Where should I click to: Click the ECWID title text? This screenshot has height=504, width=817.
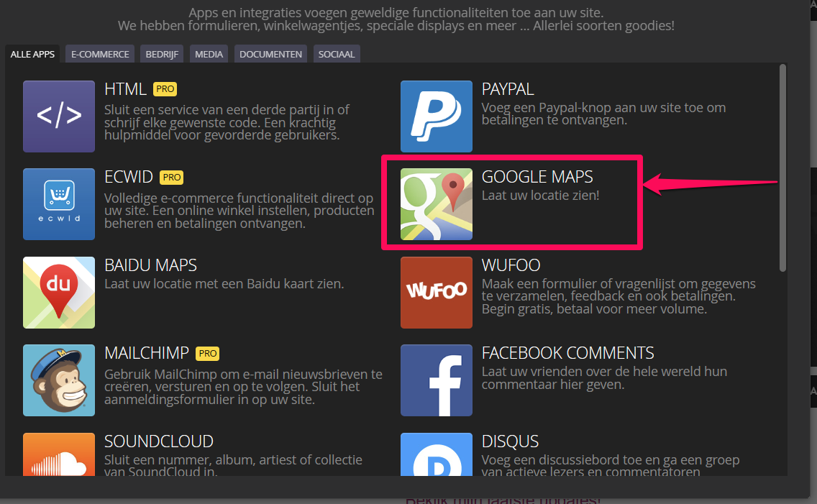[128, 177]
